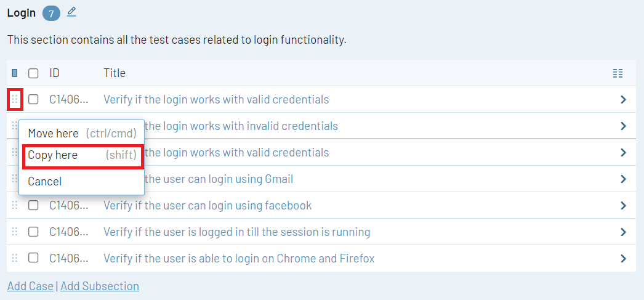Open details arrow for invalid credentials case

[623, 126]
